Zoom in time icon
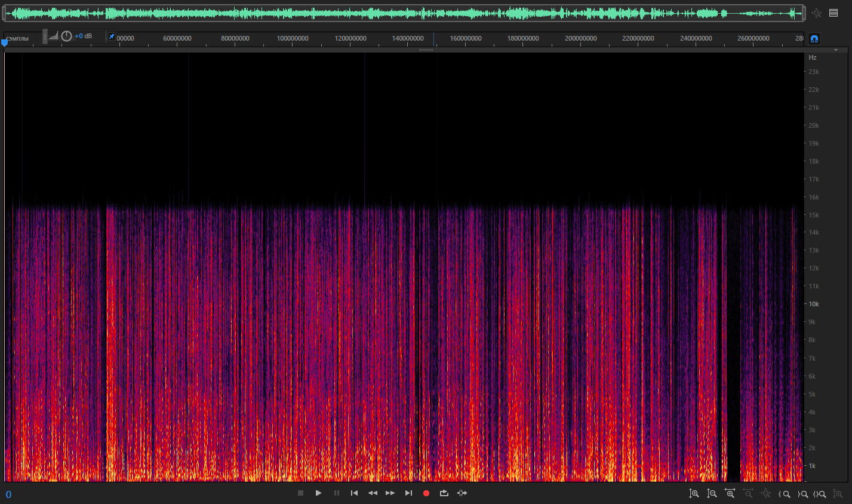 [x=730, y=494]
